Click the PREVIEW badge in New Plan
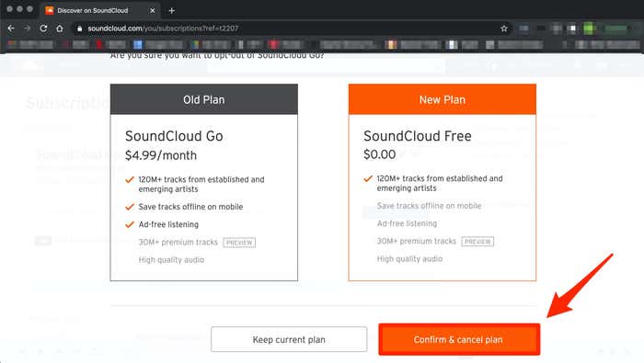 [x=477, y=242]
